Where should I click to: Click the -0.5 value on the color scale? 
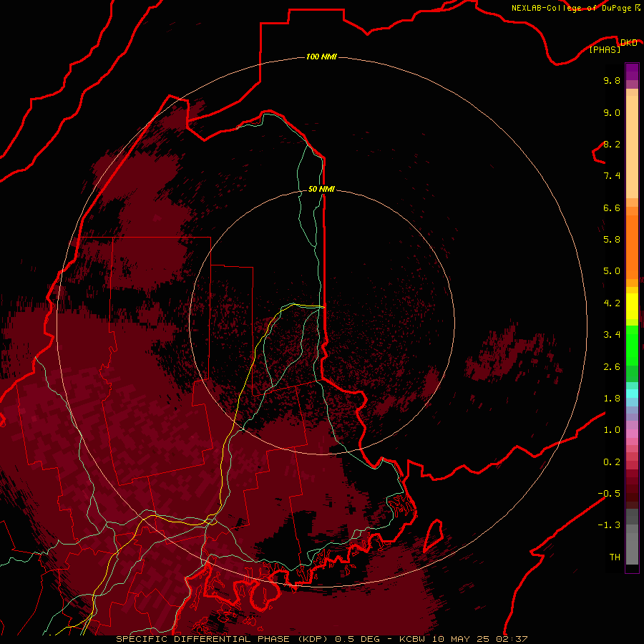609,494
